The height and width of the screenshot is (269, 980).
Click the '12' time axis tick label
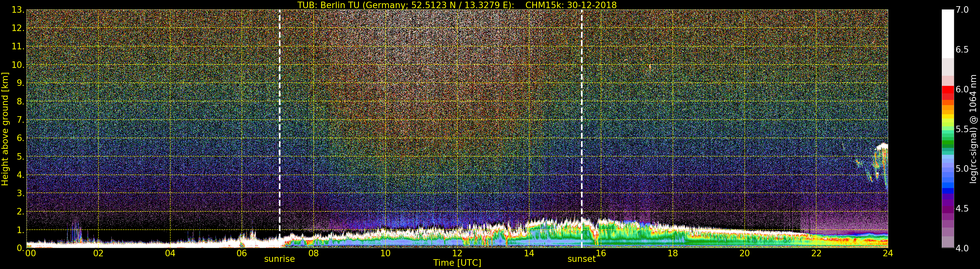click(457, 253)
